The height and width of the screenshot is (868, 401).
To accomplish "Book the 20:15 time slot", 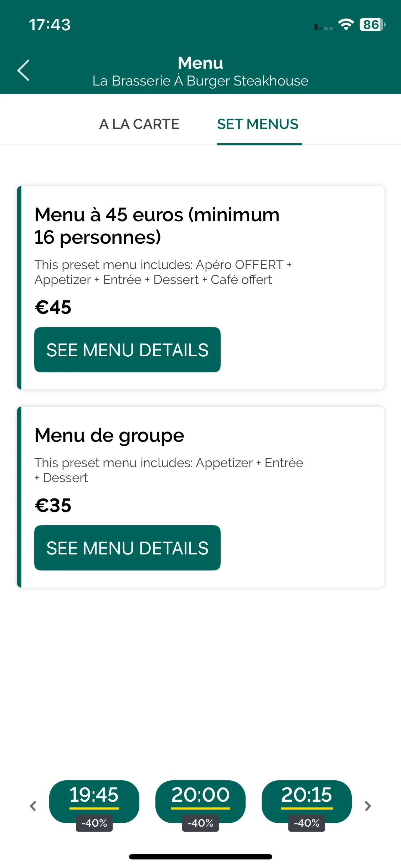I will [307, 801].
